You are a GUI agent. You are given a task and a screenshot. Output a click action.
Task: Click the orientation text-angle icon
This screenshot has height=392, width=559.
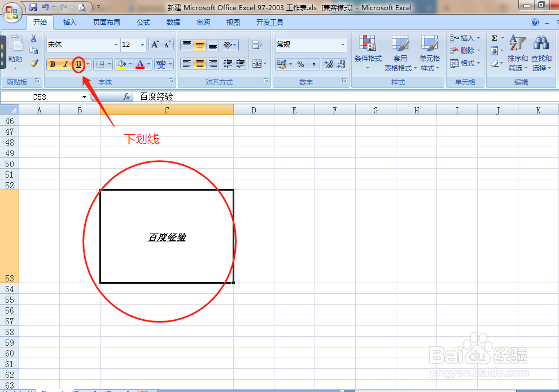[x=228, y=45]
